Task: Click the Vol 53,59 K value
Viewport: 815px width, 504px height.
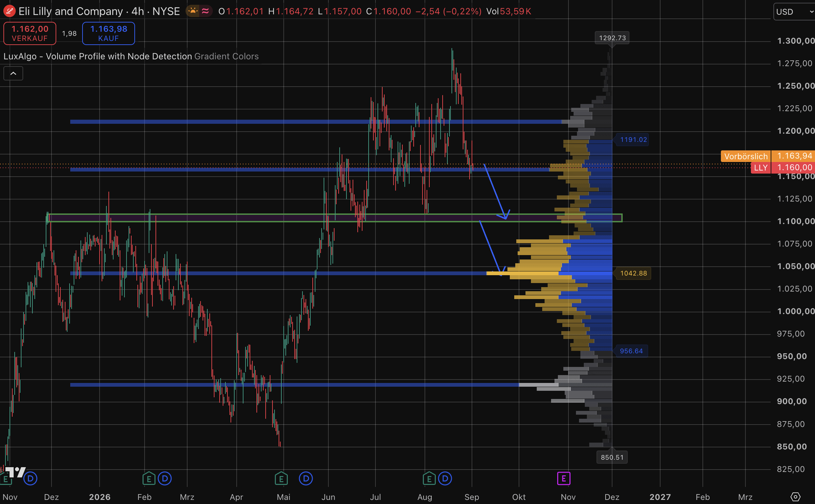Action: click(509, 11)
